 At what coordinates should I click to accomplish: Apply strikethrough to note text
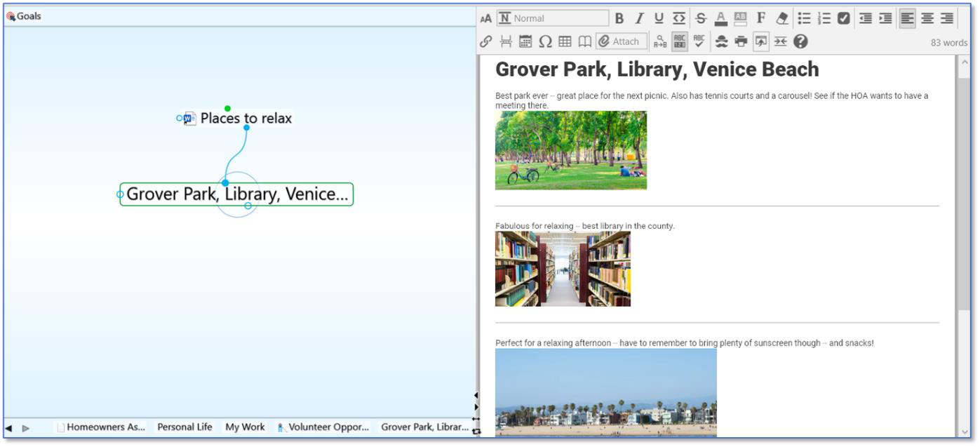click(700, 19)
